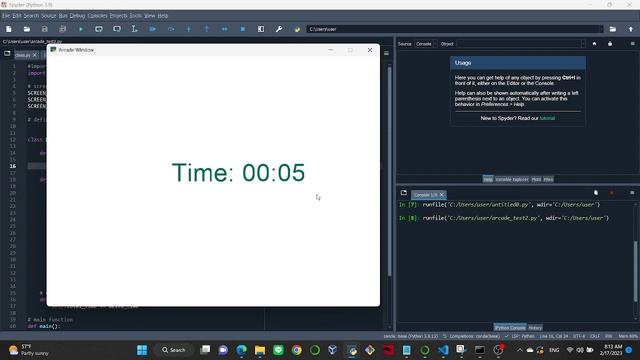Save the current file via toolbar
Screen dimensions: 640x360
(x=44, y=29)
